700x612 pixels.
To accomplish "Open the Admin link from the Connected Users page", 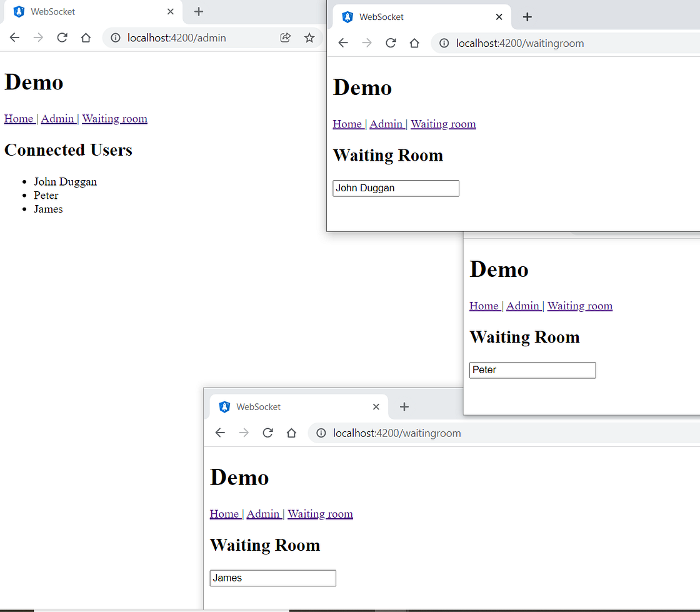I will pyautogui.click(x=57, y=118).
